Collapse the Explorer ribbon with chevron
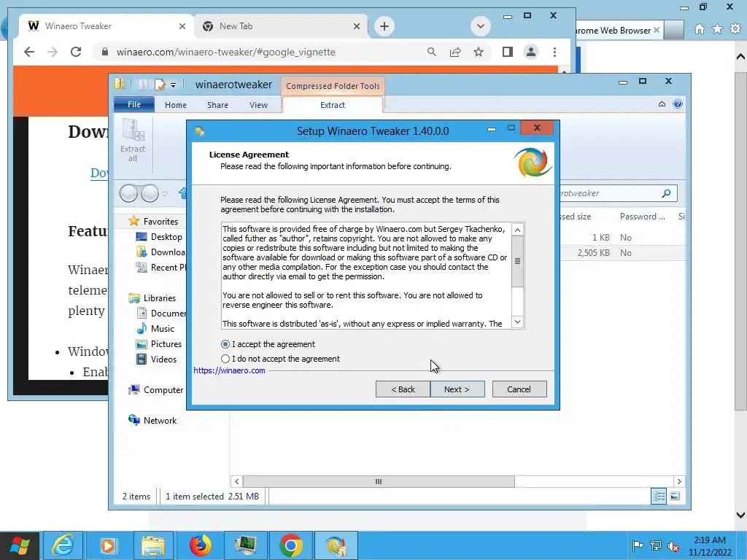 662,104
